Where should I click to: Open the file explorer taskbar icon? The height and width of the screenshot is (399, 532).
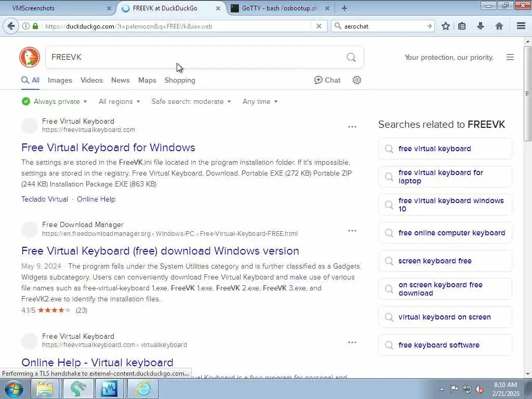(x=45, y=389)
